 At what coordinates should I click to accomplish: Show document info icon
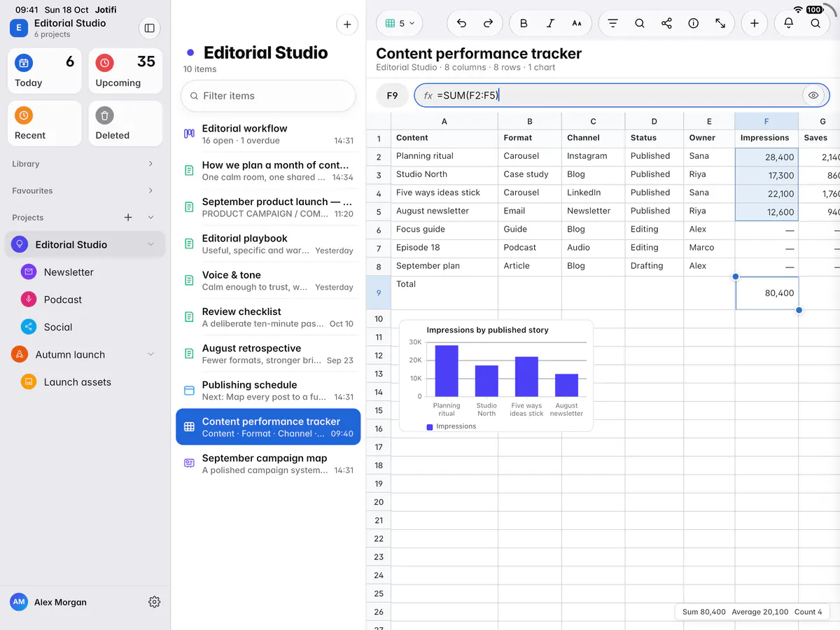[693, 23]
